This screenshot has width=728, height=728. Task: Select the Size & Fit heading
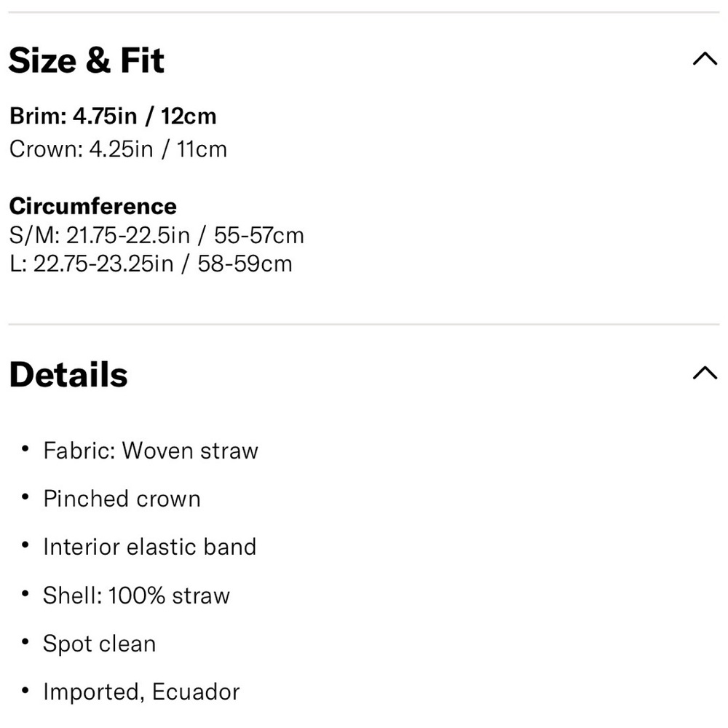click(x=87, y=60)
